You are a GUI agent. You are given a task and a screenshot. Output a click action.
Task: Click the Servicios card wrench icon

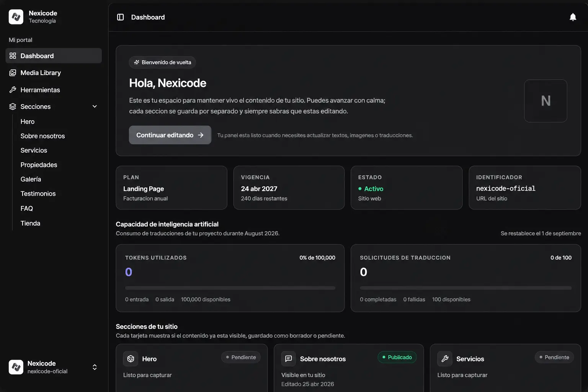(445, 359)
